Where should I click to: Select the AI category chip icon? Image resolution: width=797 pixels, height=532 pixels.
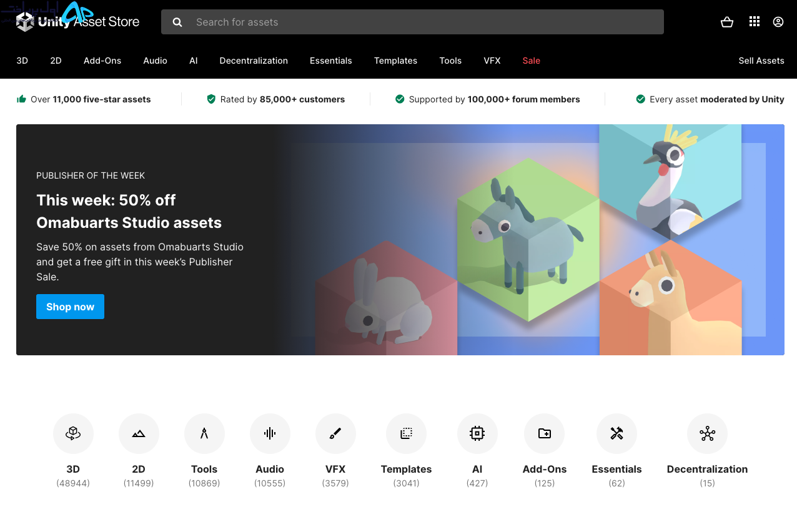pos(477,433)
